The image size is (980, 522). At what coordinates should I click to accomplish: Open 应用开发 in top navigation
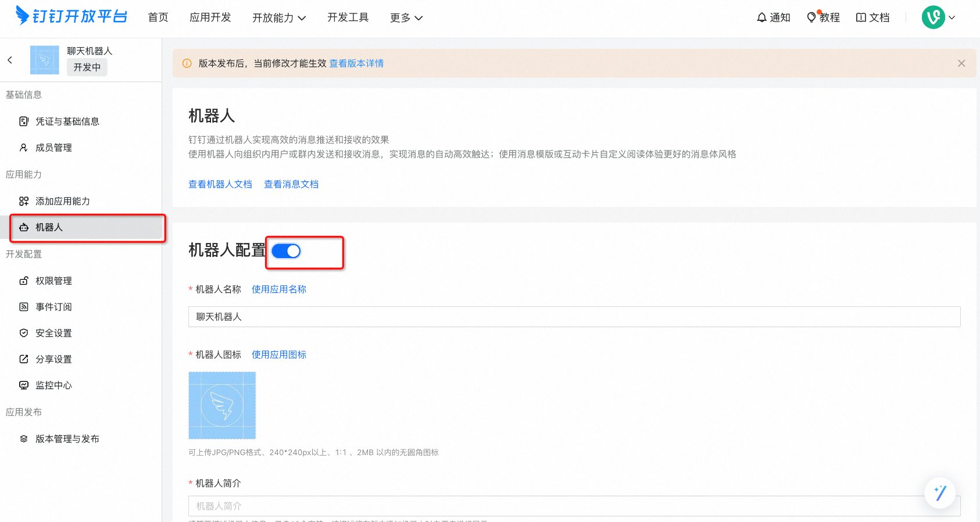tap(210, 17)
